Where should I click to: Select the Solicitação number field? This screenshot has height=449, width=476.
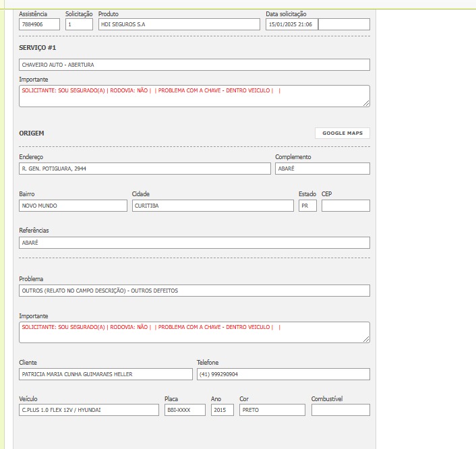tap(79, 24)
